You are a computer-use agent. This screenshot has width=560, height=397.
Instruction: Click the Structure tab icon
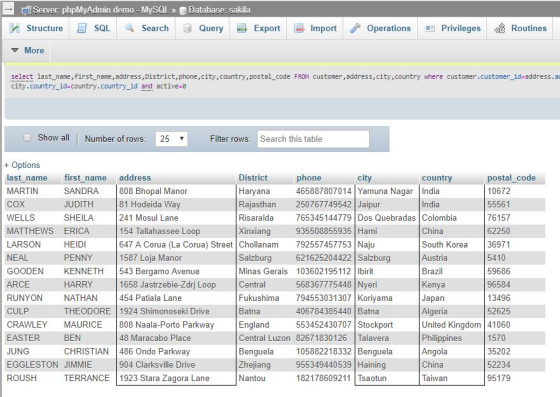coord(15,28)
